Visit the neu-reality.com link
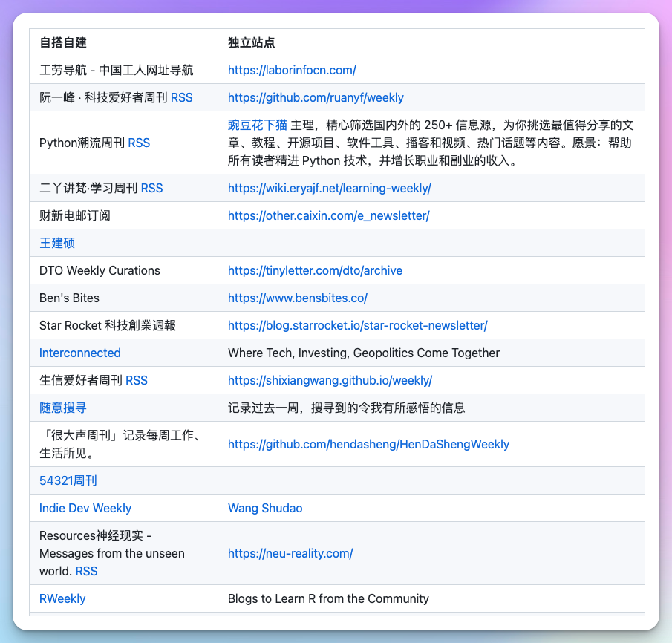Image resolution: width=672 pixels, height=643 pixels. tap(290, 554)
